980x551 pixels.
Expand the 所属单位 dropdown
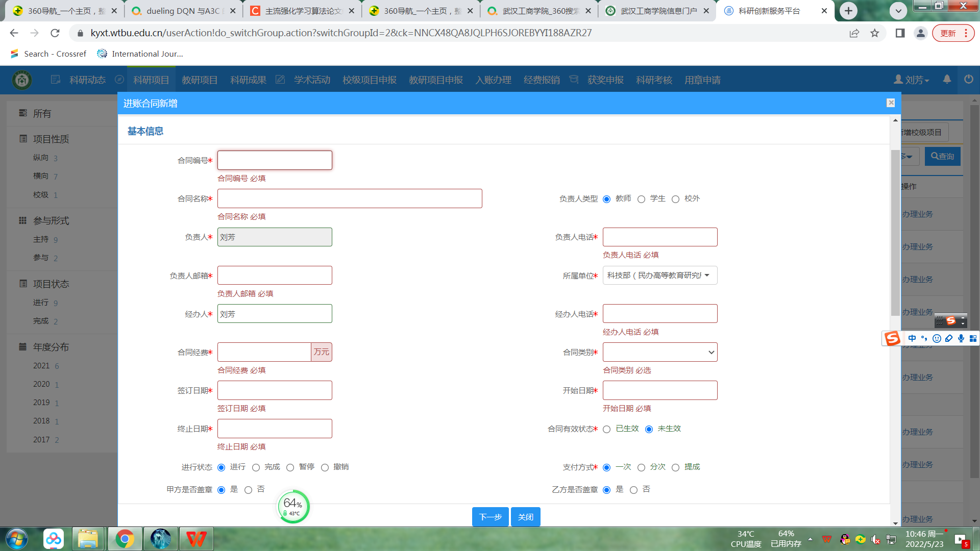click(x=659, y=275)
